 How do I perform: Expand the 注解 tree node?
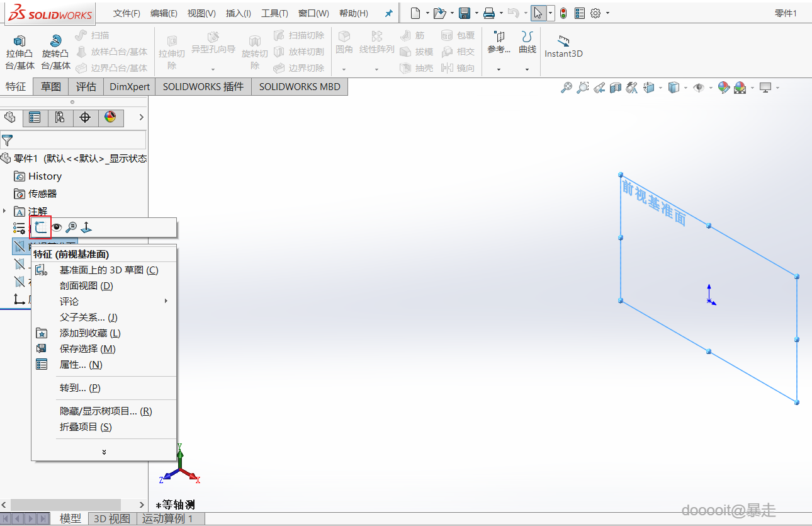(5, 211)
